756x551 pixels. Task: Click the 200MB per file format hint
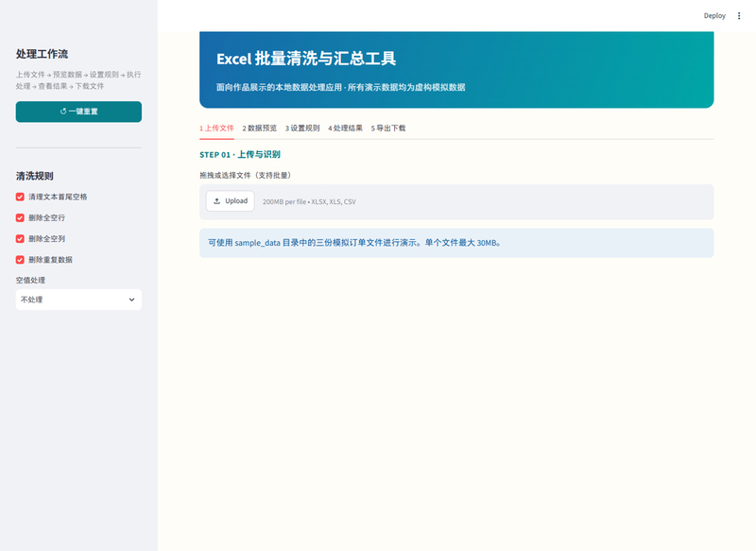pyautogui.click(x=309, y=202)
